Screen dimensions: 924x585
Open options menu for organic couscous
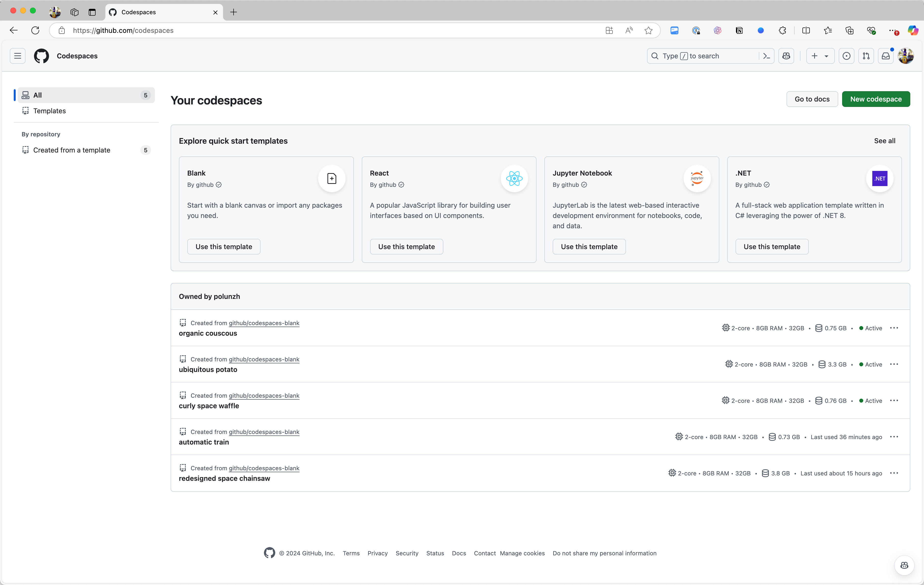click(x=894, y=328)
